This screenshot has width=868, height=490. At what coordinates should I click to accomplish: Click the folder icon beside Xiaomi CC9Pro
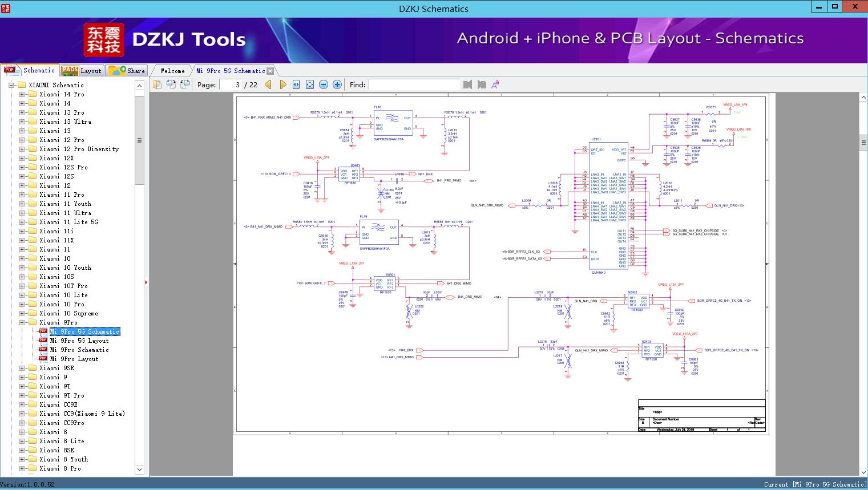[x=33, y=423]
